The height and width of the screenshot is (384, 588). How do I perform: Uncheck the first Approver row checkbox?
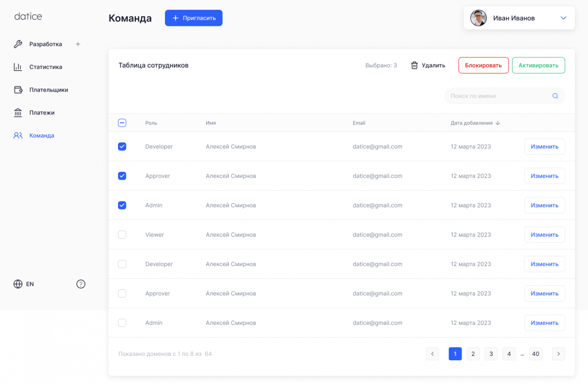(x=122, y=176)
